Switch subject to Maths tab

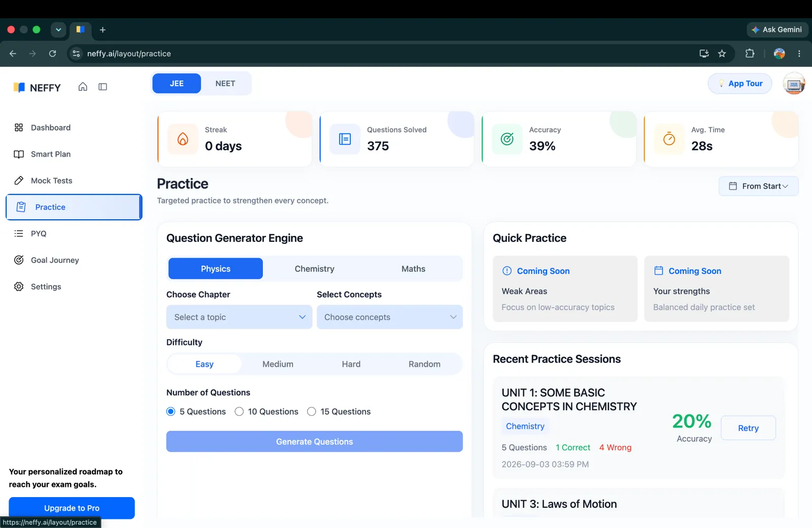coord(413,269)
